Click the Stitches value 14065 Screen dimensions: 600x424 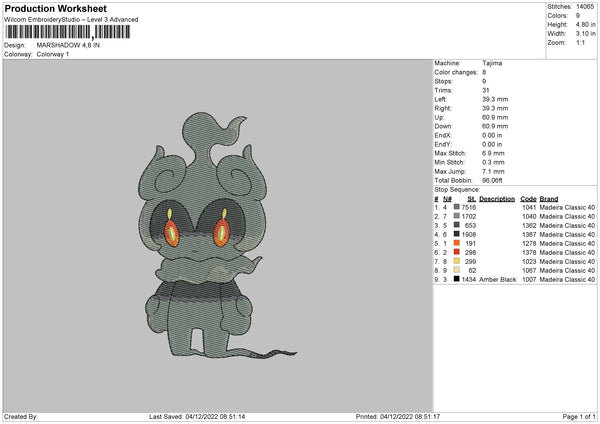pos(585,7)
